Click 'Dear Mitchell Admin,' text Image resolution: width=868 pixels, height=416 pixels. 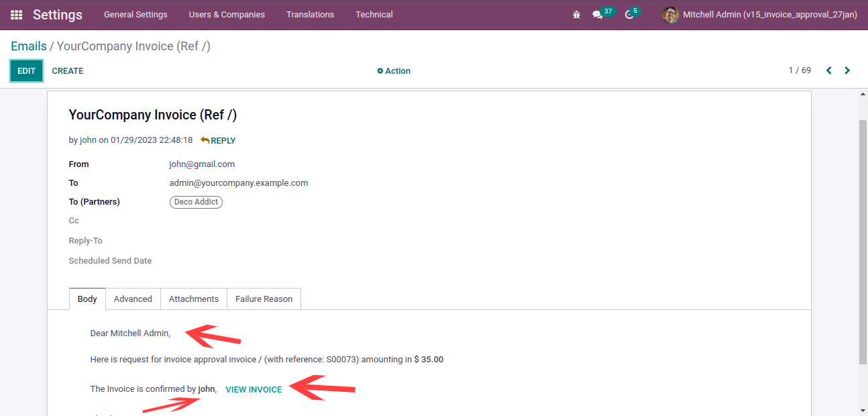[x=130, y=333]
